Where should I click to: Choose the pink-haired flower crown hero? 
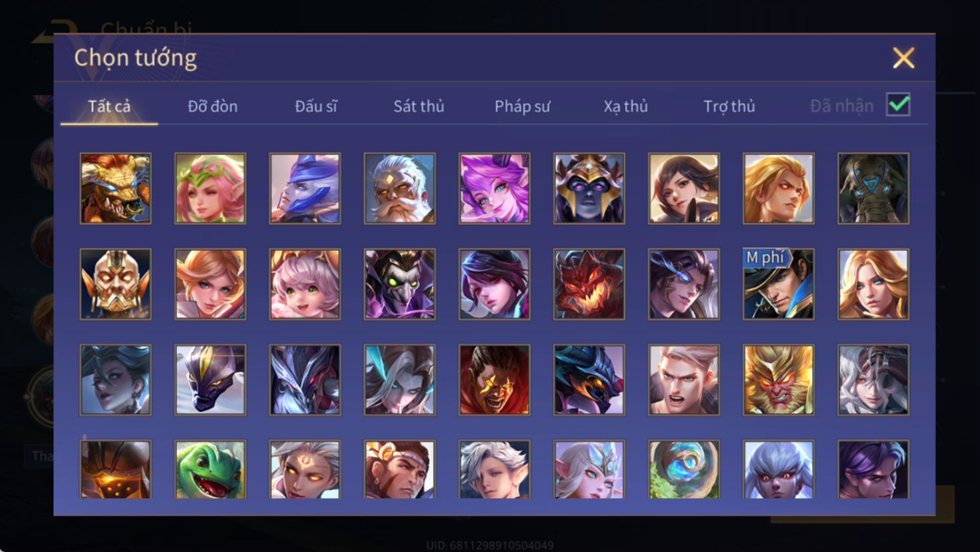[x=210, y=188]
